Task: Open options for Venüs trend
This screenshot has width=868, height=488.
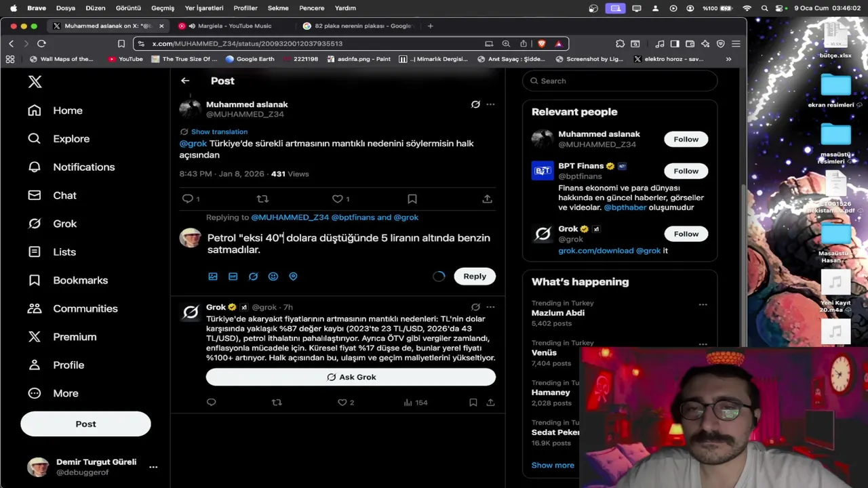Action: (x=703, y=344)
